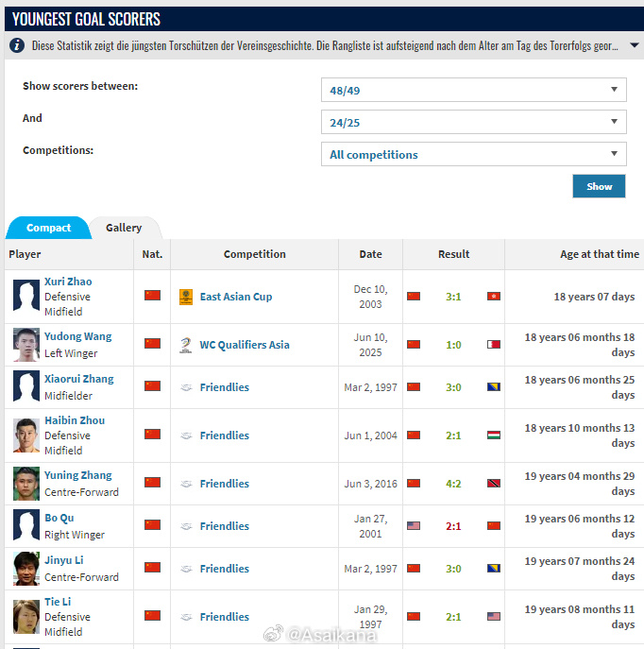The height and width of the screenshot is (649, 644).
Task: Click the info icon in the statistic banner
Action: click(17, 45)
